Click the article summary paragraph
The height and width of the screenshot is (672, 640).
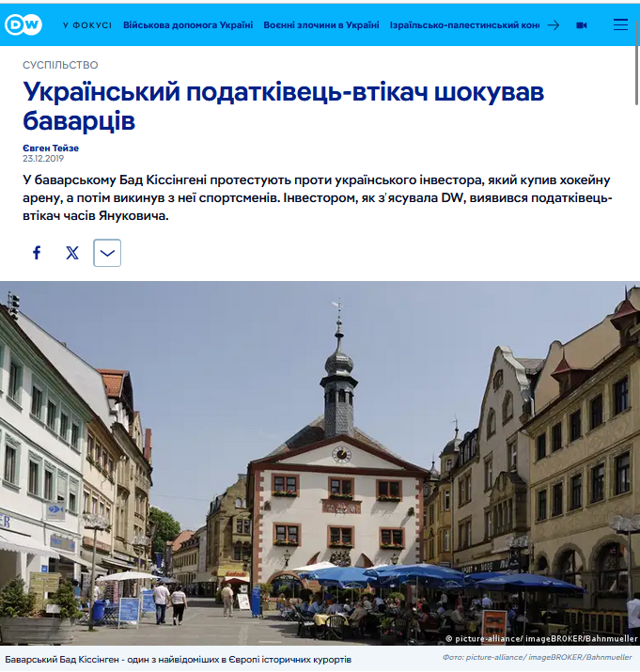[x=320, y=196]
